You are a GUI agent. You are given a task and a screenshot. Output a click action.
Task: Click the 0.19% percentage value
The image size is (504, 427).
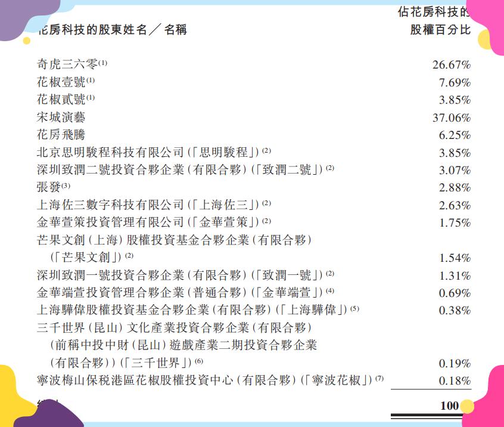tap(455, 364)
